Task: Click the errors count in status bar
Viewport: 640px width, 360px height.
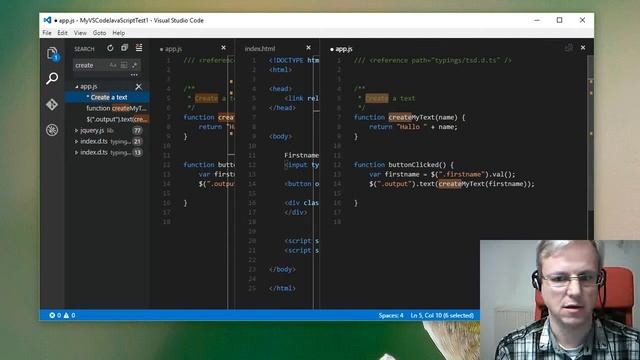Action: coord(55,315)
